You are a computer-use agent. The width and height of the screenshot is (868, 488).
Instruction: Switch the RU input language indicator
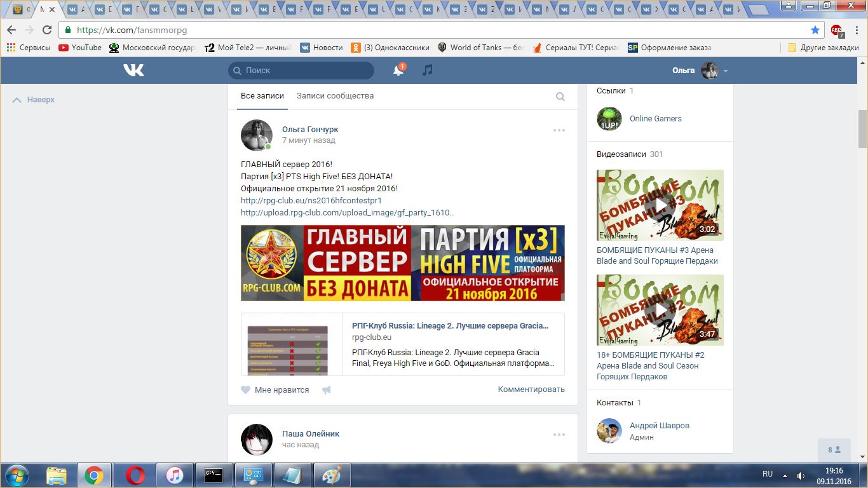tap(768, 474)
